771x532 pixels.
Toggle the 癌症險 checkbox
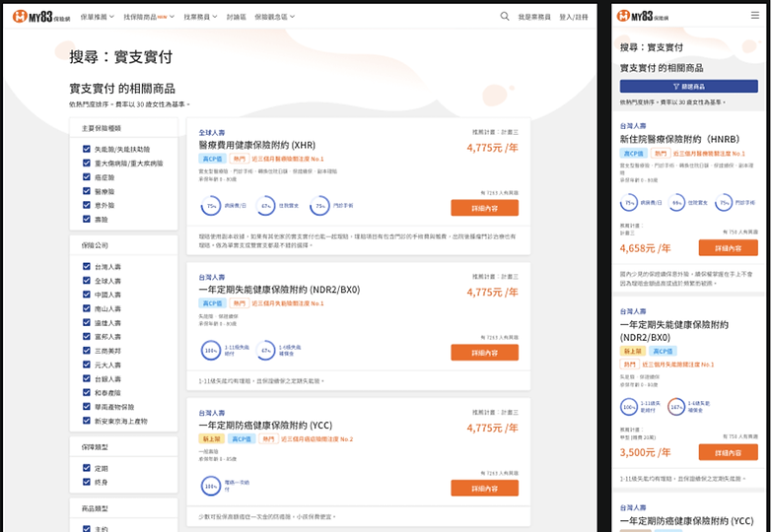(87, 177)
